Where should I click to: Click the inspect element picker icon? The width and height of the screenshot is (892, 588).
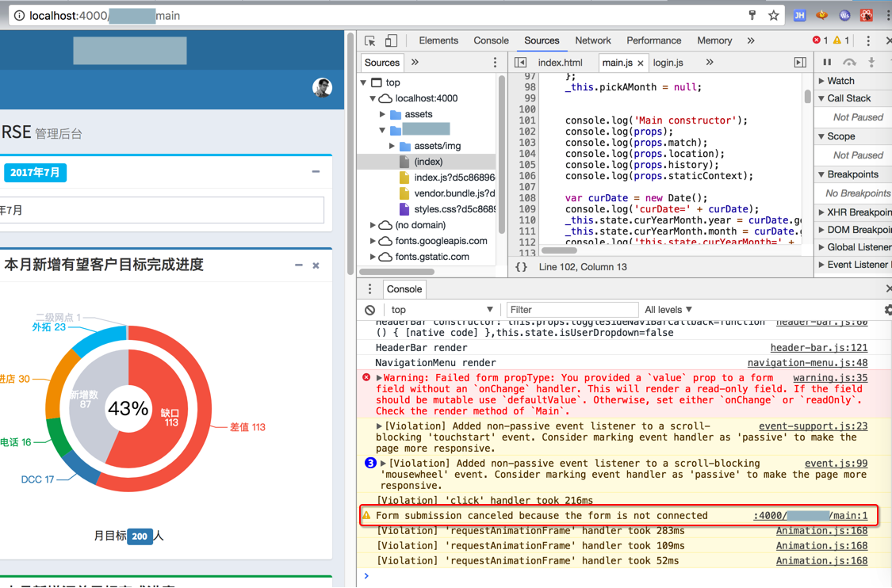[370, 40]
